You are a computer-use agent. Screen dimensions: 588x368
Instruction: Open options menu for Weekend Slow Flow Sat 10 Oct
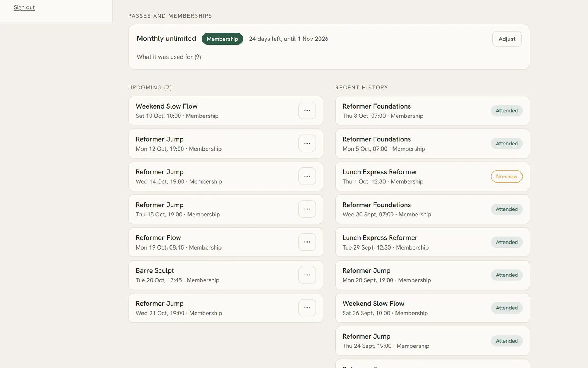pos(307,110)
